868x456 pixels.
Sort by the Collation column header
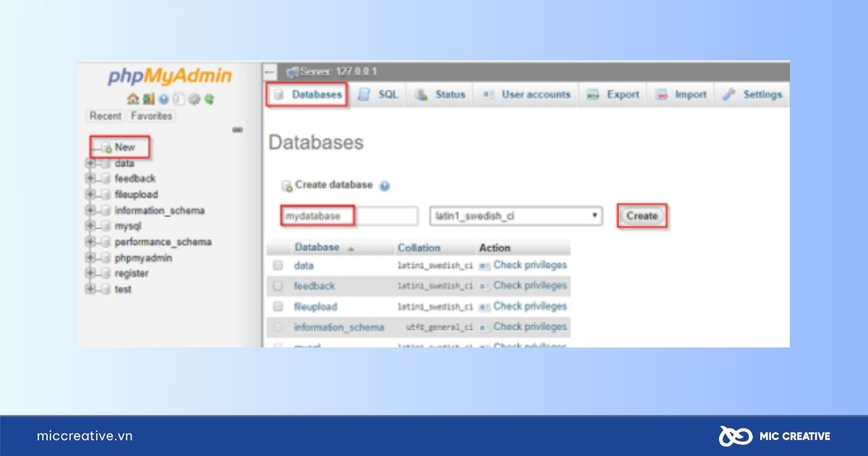click(x=419, y=248)
